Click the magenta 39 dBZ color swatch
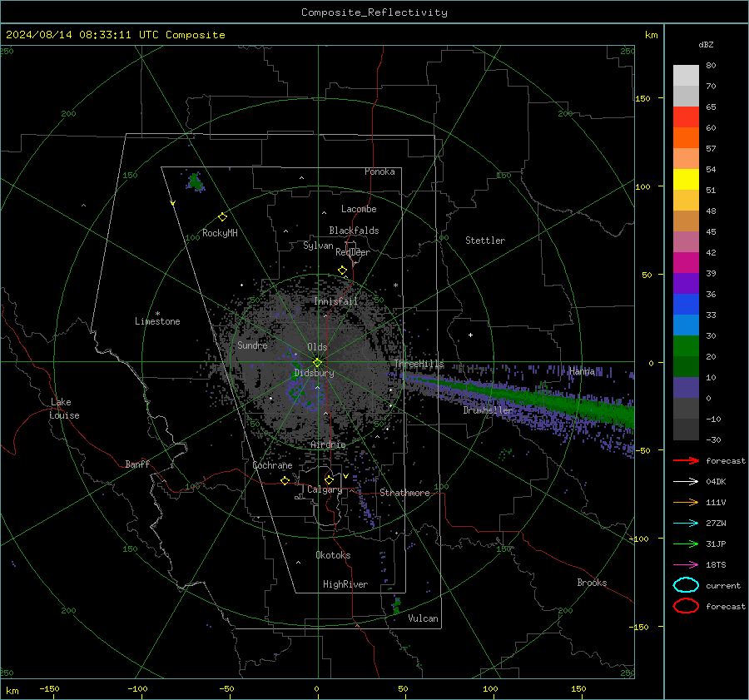Image resolution: width=749 pixels, height=700 pixels. click(686, 263)
